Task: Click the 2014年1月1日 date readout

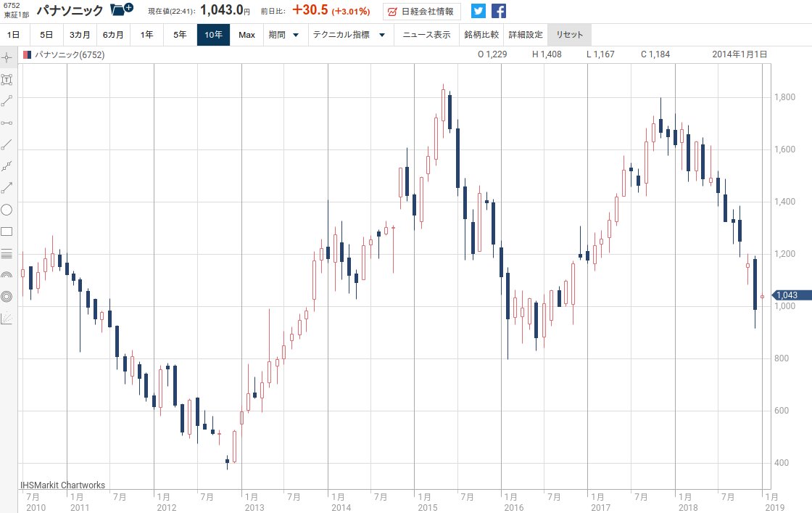Action: [739, 54]
